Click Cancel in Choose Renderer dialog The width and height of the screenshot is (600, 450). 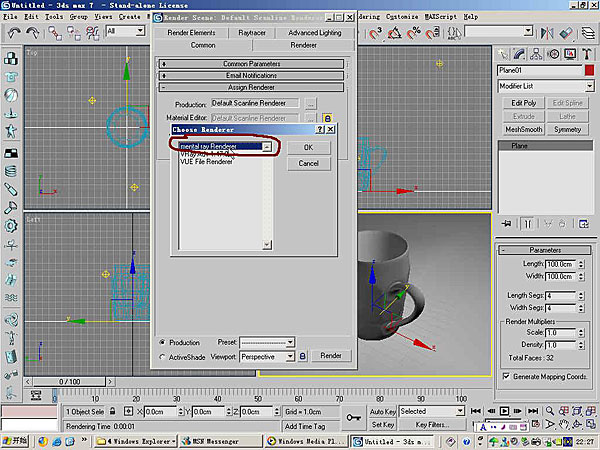(308, 163)
